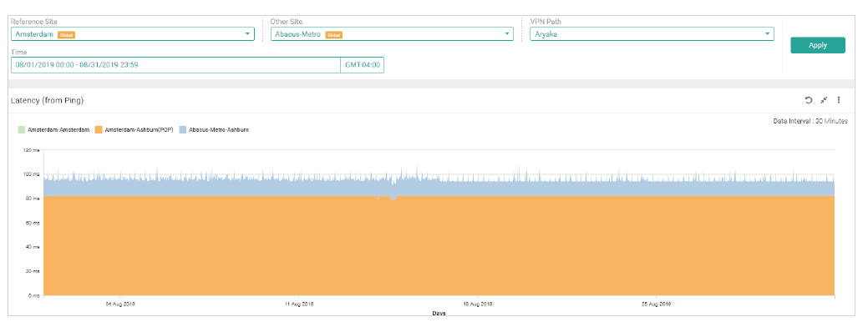Select the GMT-04:00 timezone box

[x=362, y=64]
